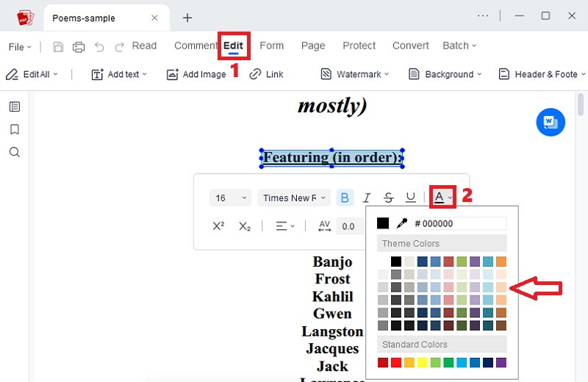This screenshot has height=382, width=588.
Task: Choose light green standard color
Action: click(435, 362)
